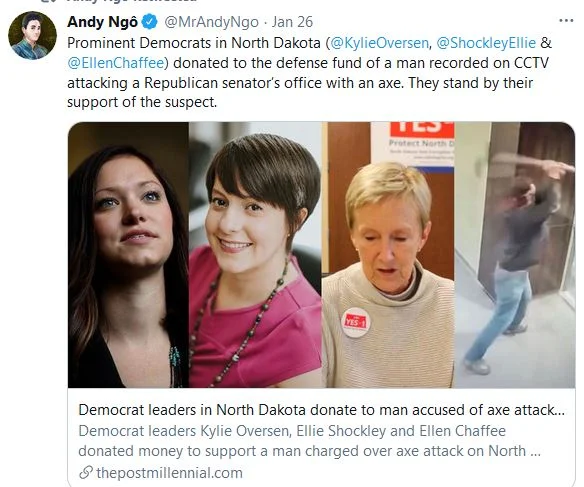
Task: Click the CCTV axe footage image
Action: [515, 255]
